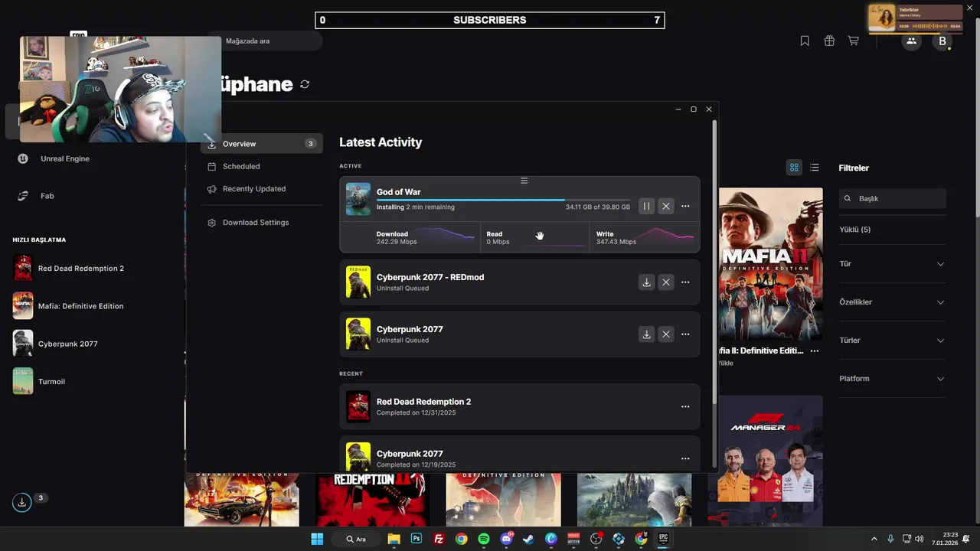Screen dimensions: 980x551
Task: Open Photoshop from the taskbar
Action: click(416, 539)
